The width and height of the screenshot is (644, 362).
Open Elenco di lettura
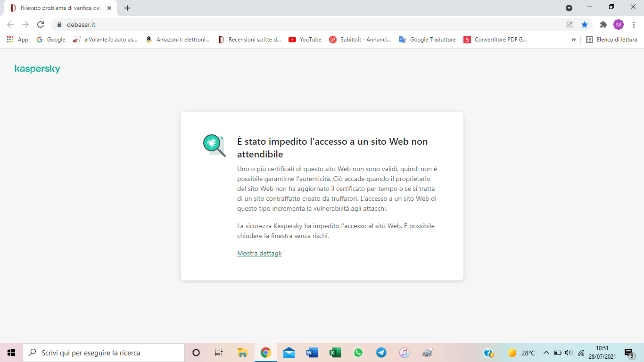611,40
